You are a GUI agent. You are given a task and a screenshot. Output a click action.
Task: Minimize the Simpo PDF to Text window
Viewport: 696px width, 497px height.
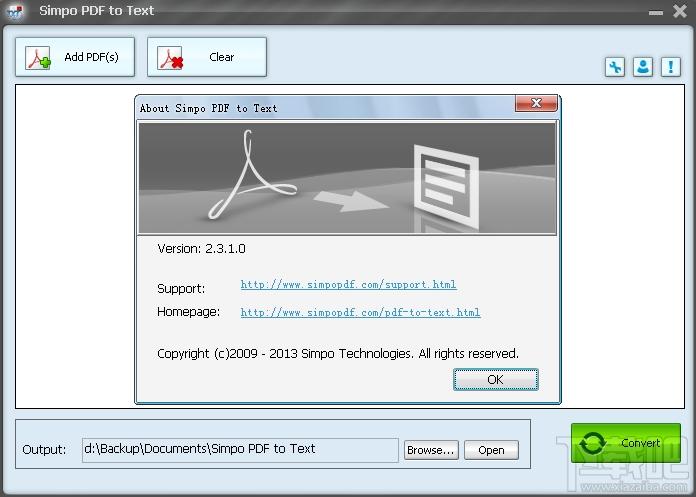656,12
